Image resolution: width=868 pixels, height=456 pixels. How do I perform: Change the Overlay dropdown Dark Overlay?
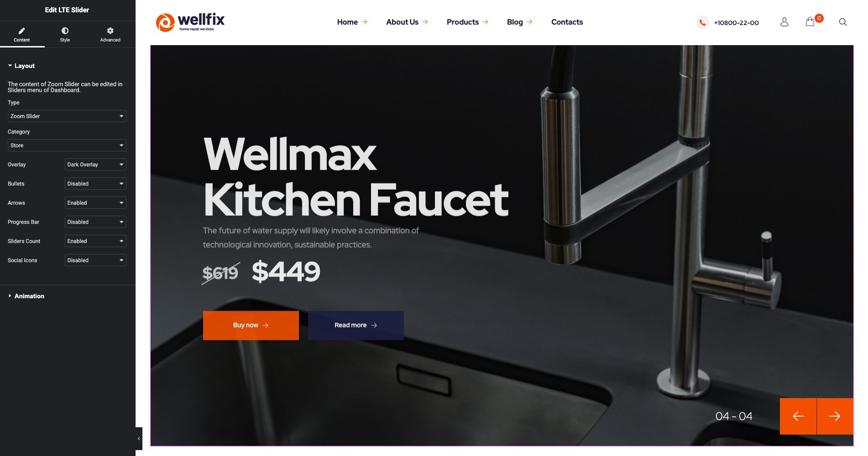click(95, 165)
